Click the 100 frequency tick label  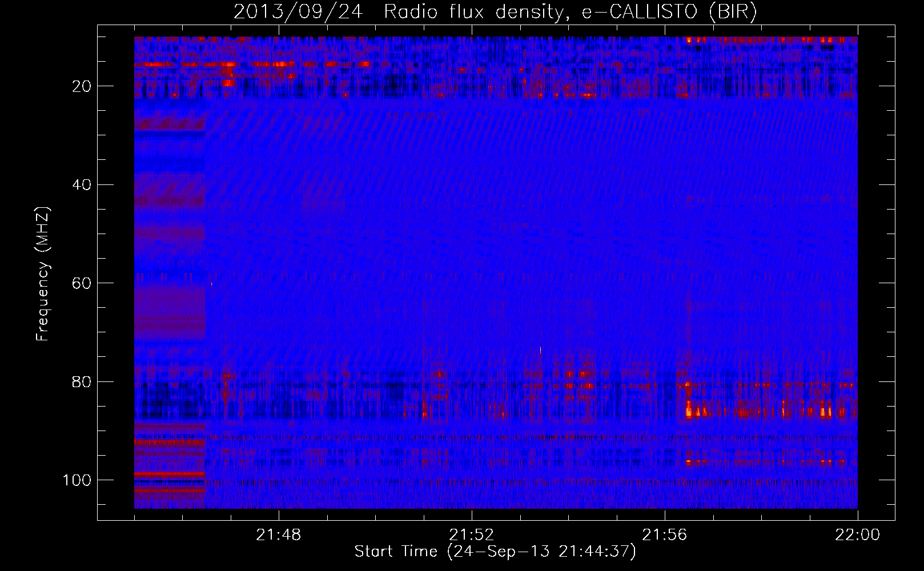tap(77, 480)
